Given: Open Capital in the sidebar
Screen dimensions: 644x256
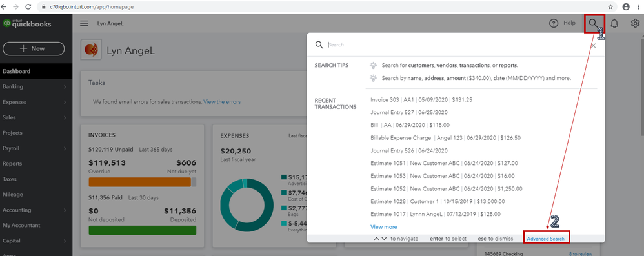Looking at the screenshot, I should point(12,241).
